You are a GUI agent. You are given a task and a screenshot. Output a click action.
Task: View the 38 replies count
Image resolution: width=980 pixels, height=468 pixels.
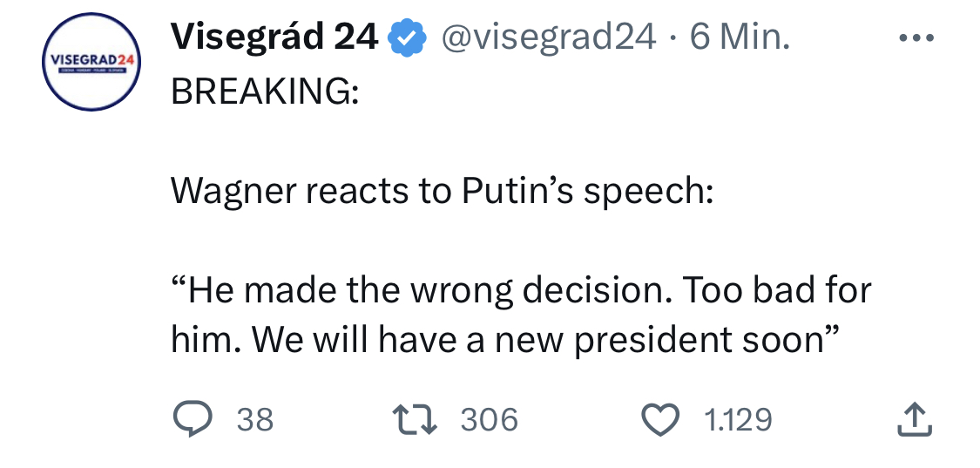click(255, 421)
